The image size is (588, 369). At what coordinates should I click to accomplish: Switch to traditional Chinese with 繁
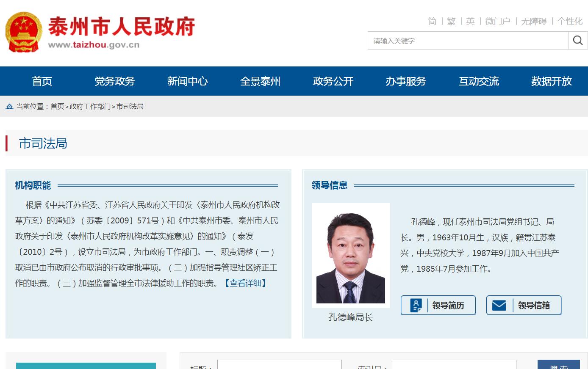coord(451,21)
